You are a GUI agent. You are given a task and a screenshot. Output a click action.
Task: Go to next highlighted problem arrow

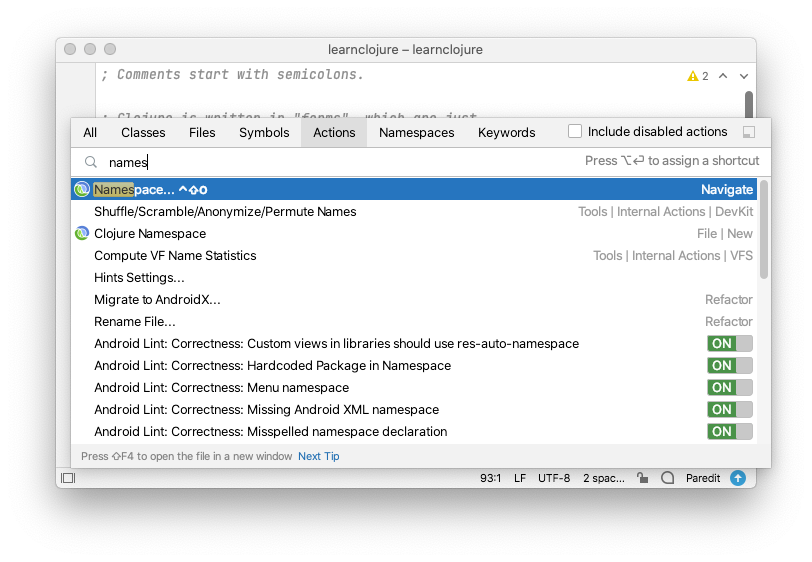pyautogui.click(x=744, y=76)
